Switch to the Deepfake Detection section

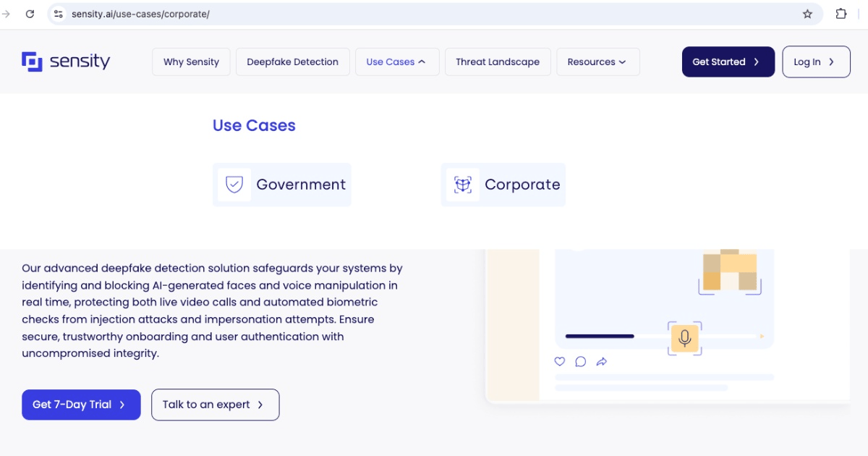pos(292,62)
